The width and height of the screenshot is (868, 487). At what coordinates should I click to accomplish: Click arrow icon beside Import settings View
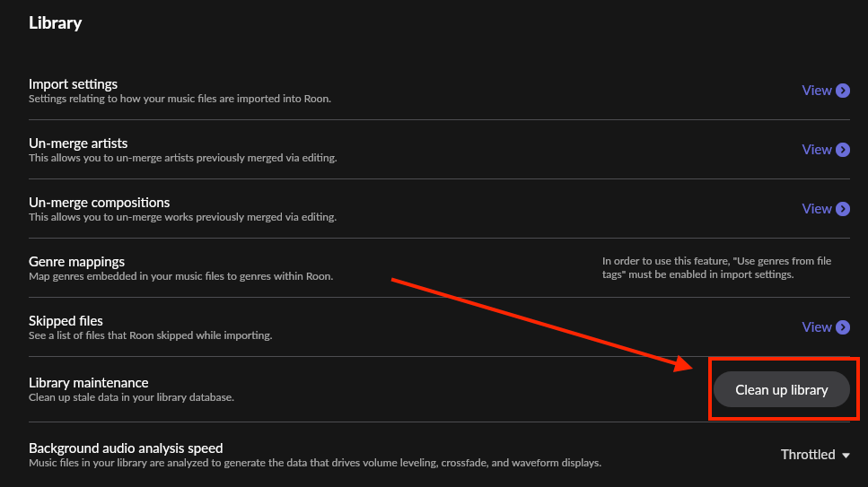click(843, 91)
